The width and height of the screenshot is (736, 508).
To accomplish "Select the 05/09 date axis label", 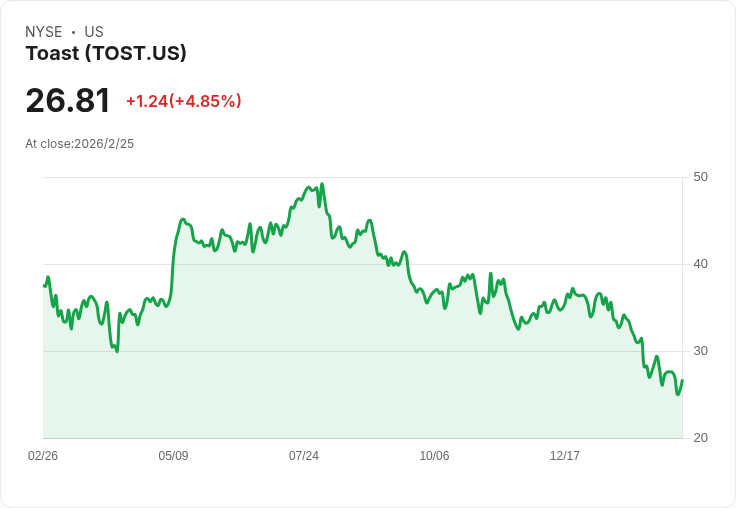I will tap(173, 456).
